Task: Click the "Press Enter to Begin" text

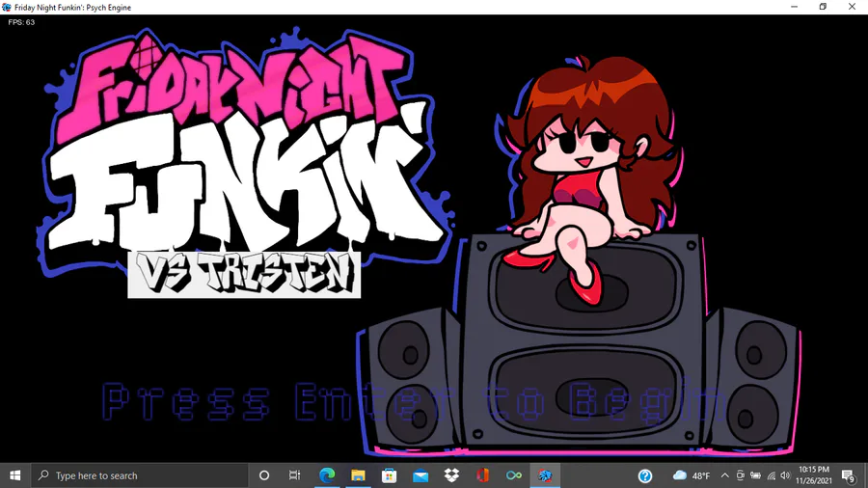Action: 415,402
